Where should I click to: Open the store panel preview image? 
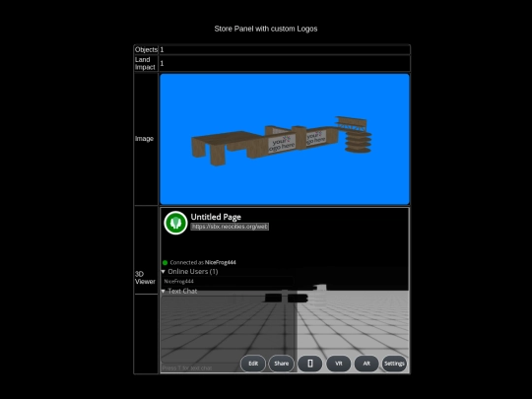click(x=285, y=139)
